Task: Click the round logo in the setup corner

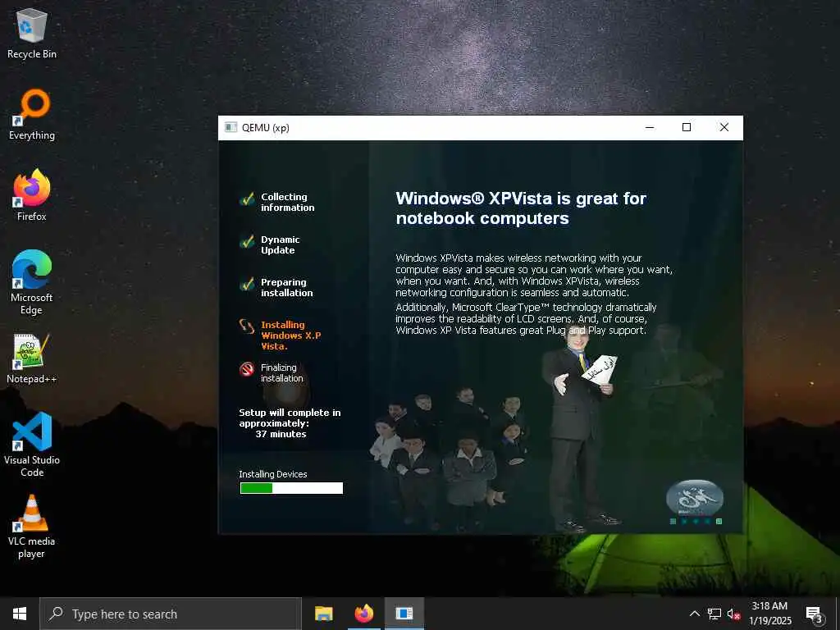Action: [695, 498]
